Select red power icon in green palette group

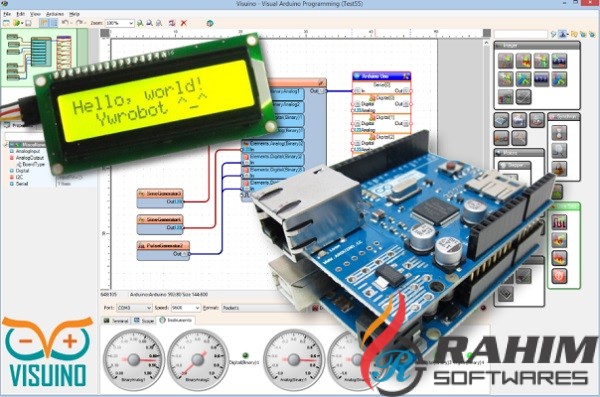[x=559, y=276]
